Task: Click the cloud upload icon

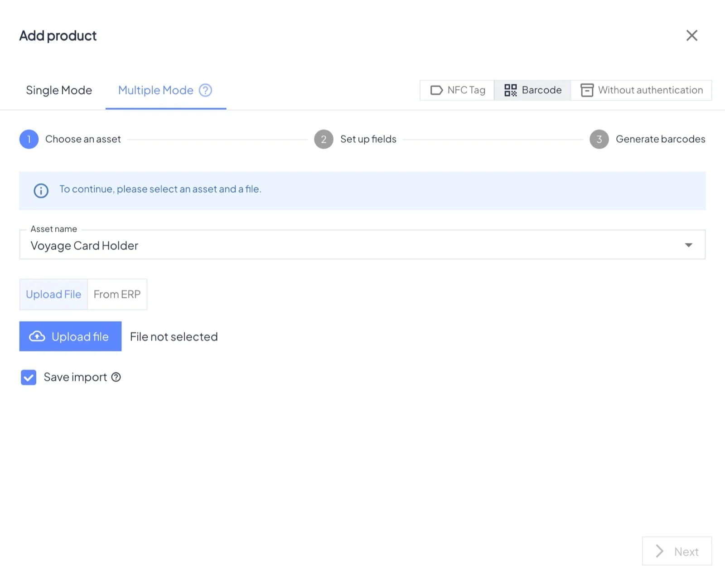Action: pos(37,336)
